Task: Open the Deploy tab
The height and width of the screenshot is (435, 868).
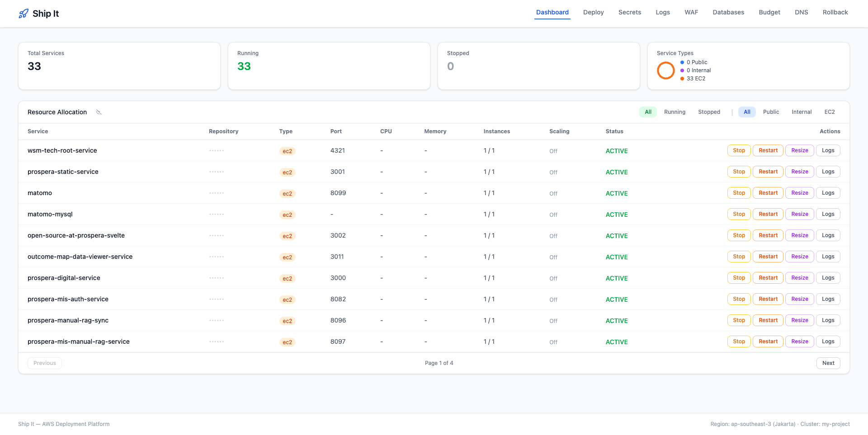Action: [x=593, y=12]
